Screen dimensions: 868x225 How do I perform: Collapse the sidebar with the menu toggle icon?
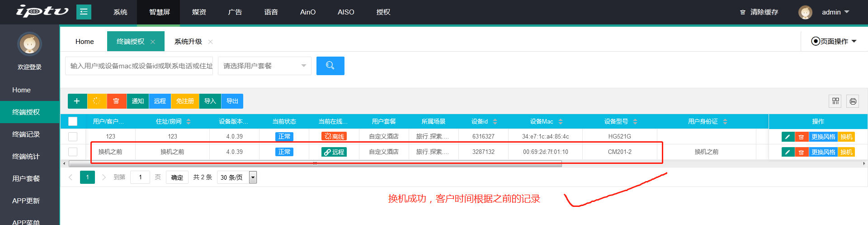[84, 12]
